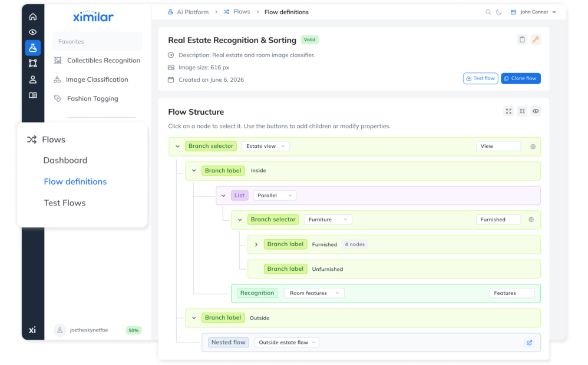
Task: Open Flow definitions in the Flows menu
Action: click(75, 181)
